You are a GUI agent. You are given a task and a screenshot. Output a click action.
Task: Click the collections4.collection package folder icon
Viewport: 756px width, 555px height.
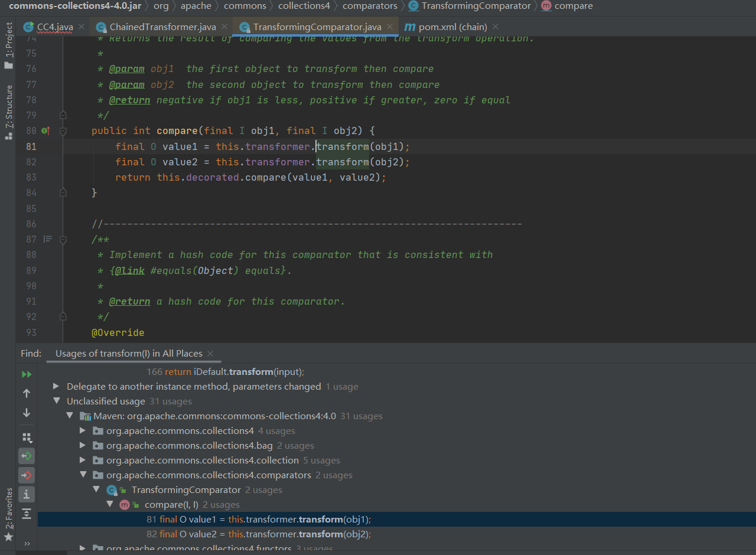98,461
